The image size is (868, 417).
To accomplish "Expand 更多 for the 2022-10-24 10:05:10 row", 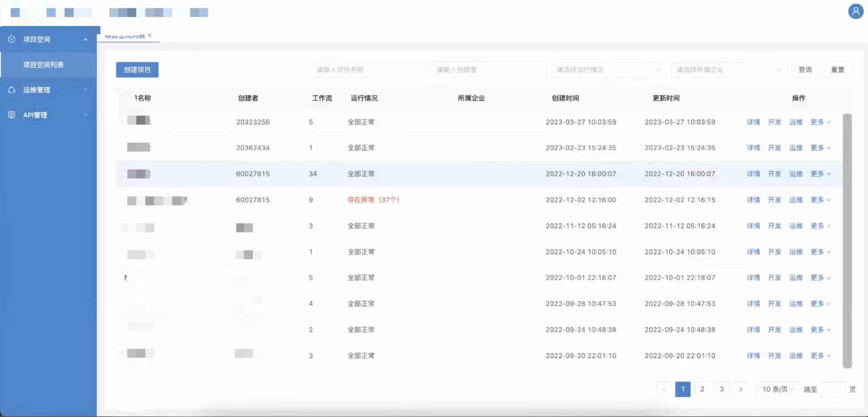I will tap(820, 252).
